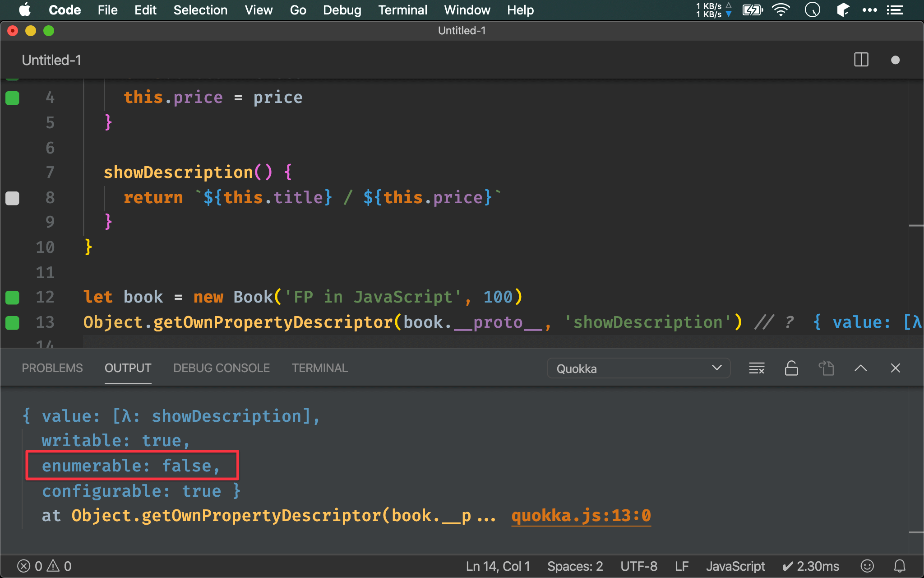This screenshot has width=924, height=578.
Task: Click the notifications bell icon
Action: (900, 566)
